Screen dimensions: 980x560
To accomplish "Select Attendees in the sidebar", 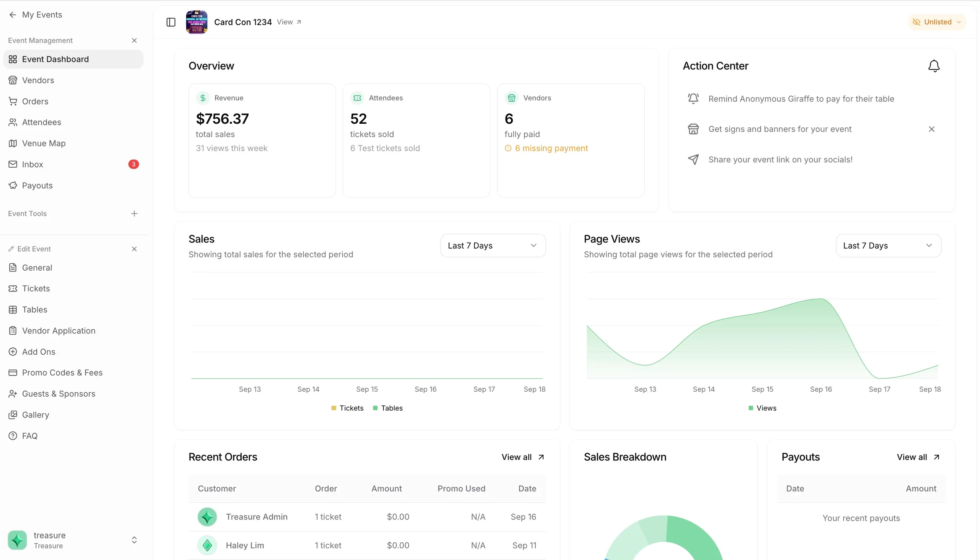I will 73,122.
